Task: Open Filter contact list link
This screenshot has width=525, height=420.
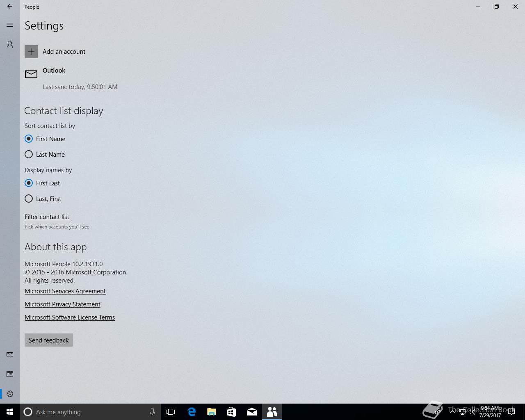Action: pos(47,217)
